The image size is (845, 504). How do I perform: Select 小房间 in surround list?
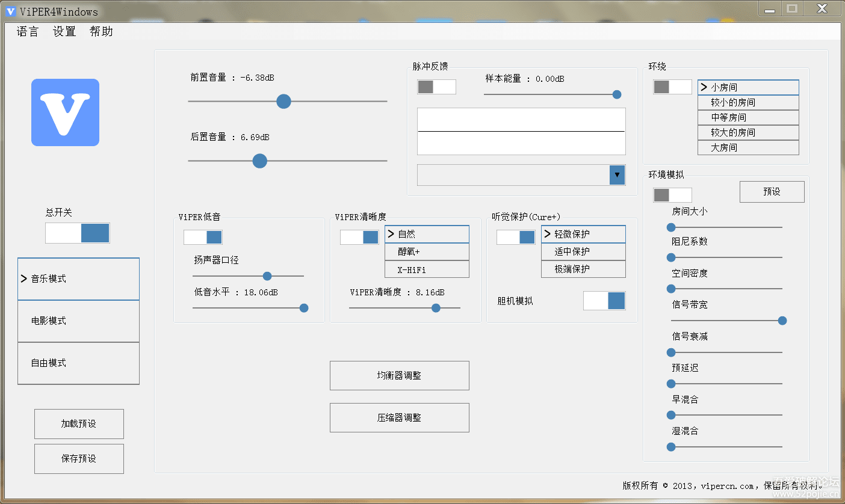[x=748, y=87]
